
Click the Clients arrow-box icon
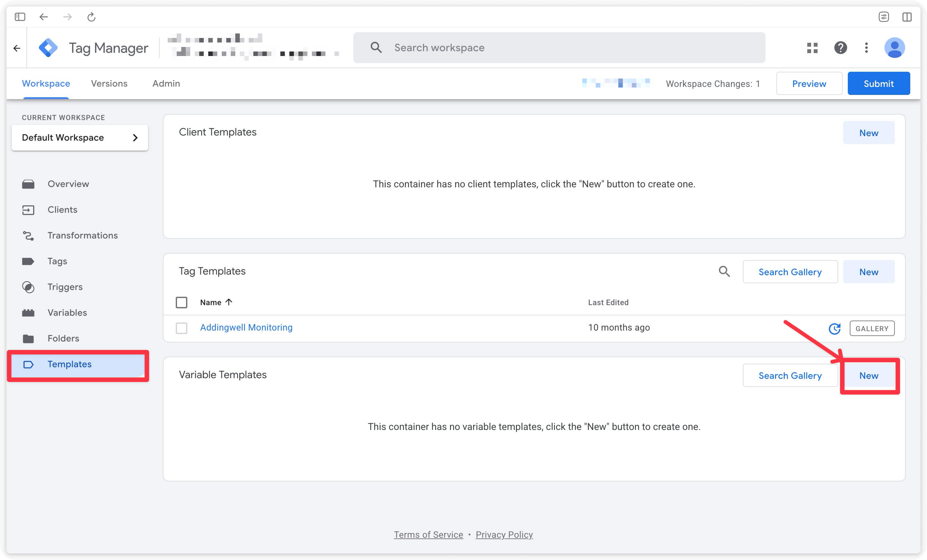(x=28, y=210)
